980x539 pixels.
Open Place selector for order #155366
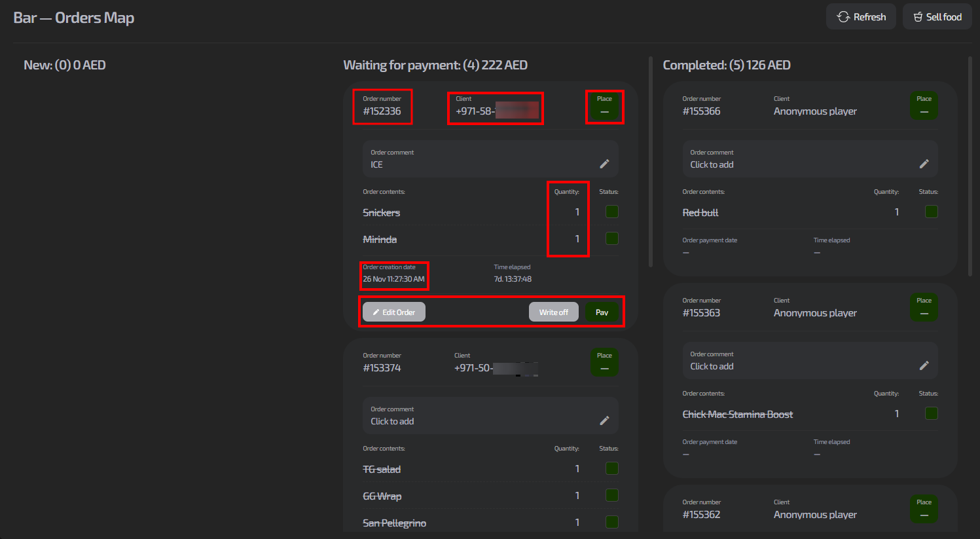924,106
